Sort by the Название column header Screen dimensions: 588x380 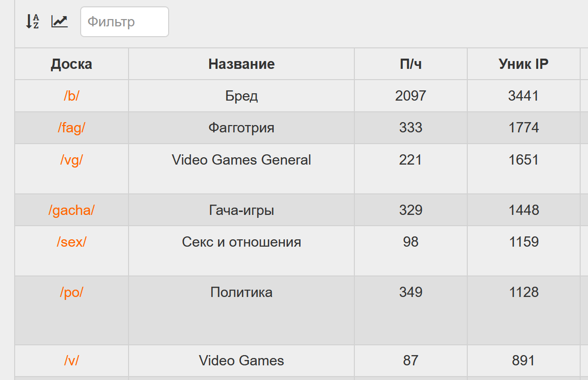tap(241, 64)
